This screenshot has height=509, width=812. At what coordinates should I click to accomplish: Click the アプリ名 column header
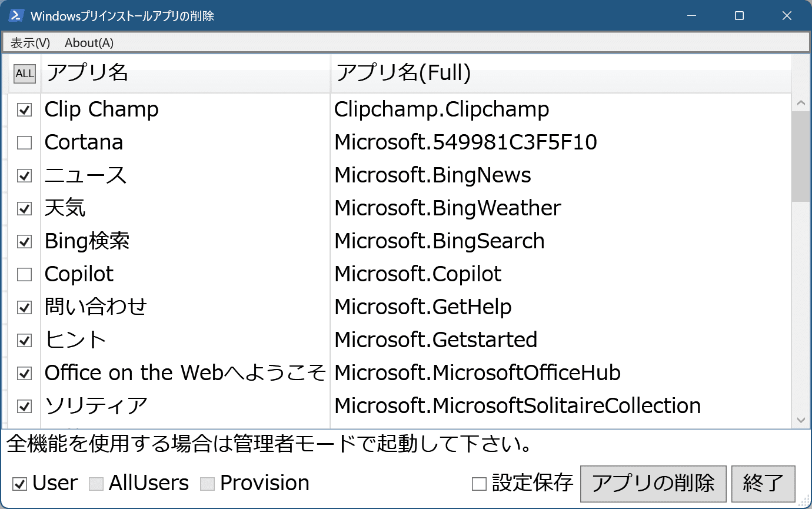coord(185,74)
